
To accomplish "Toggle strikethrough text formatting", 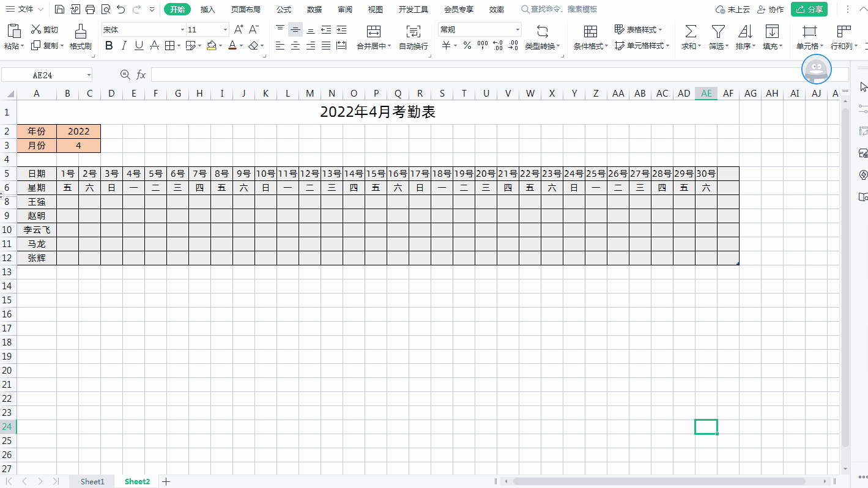I will pyautogui.click(x=154, y=45).
